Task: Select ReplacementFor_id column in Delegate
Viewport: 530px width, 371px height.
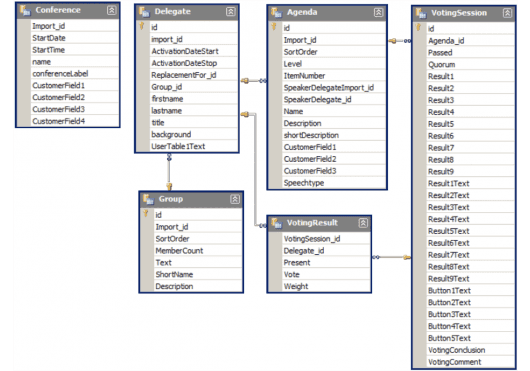Action: (194, 75)
